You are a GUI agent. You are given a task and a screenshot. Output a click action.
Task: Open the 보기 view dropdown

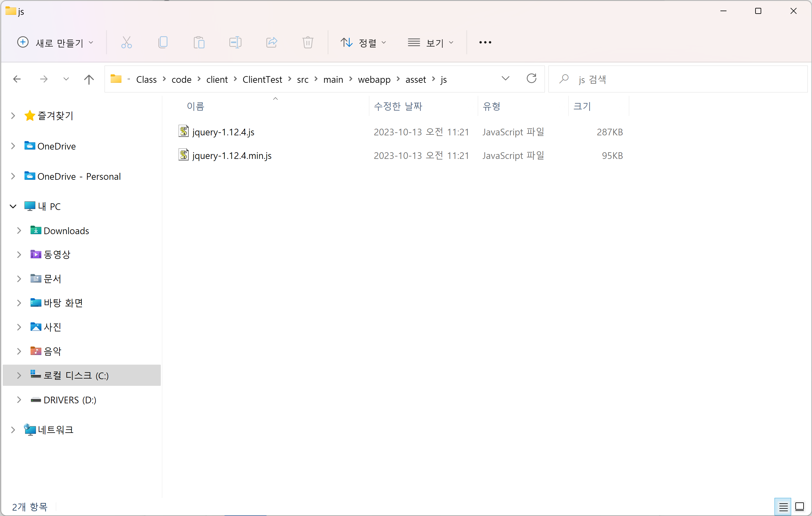coord(431,43)
